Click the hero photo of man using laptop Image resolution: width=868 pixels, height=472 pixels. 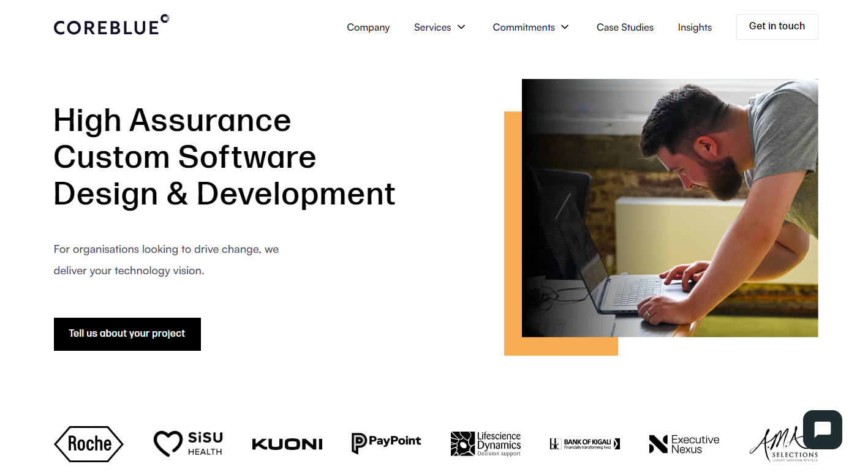[x=670, y=208]
